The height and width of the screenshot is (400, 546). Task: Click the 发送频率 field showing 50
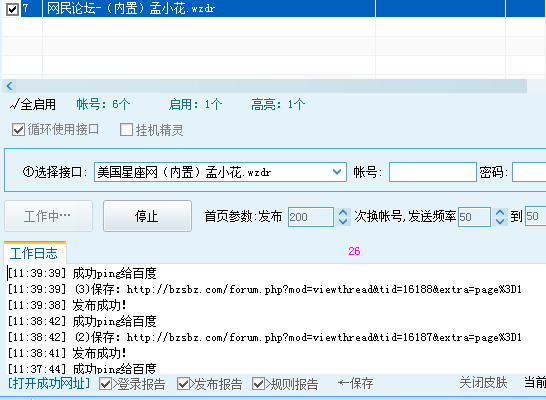[x=474, y=217]
